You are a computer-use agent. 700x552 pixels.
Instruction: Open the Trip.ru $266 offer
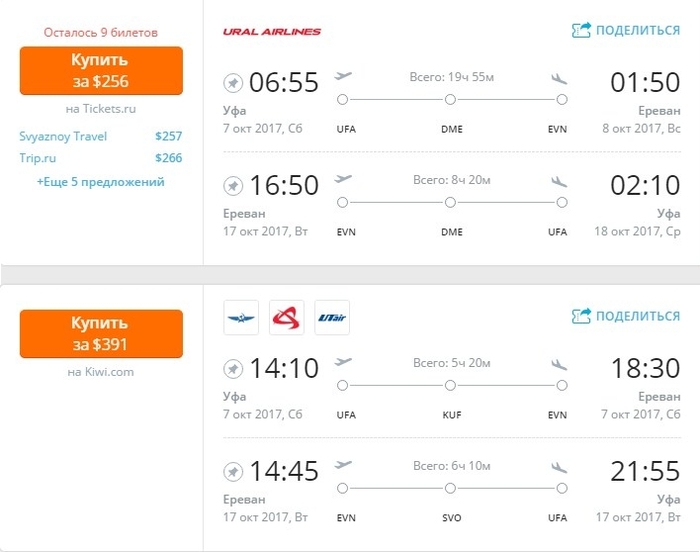pyautogui.click(x=40, y=157)
